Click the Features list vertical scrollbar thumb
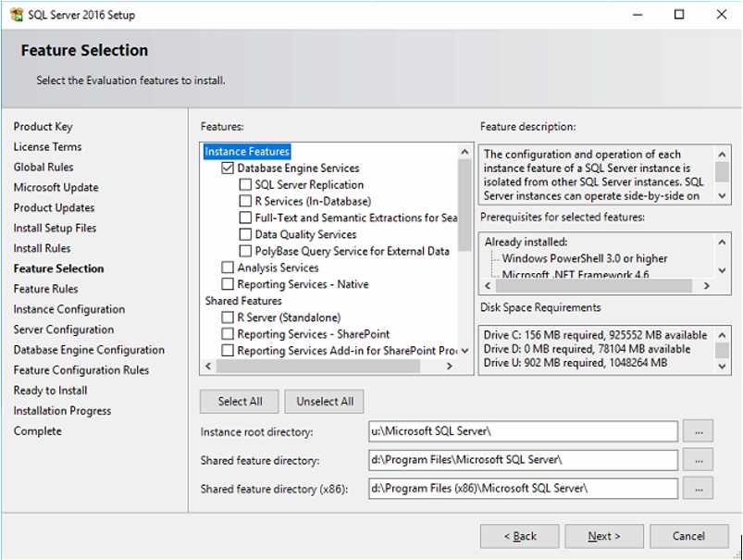 coord(464,205)
